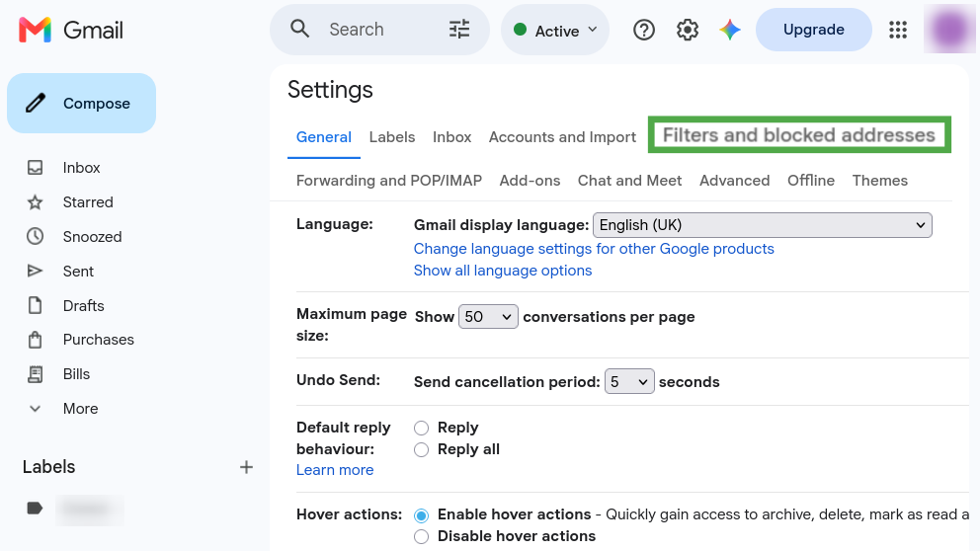The width and height of the screenshot is (980, 551).
Task: Click the Settings page title
Action: (x=330, y=90)
